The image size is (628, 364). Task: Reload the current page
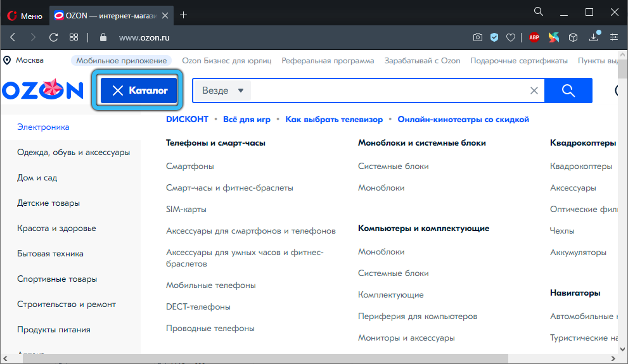coord(53,37)
